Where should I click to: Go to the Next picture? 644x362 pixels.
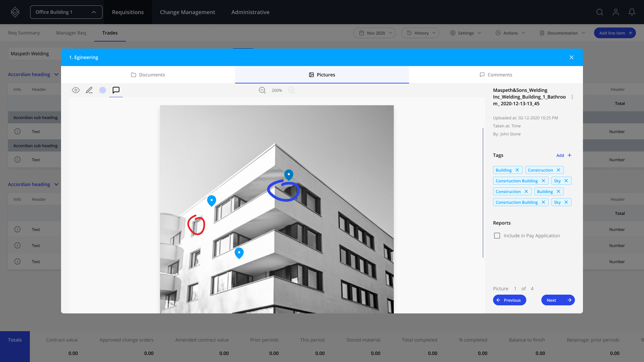(558, 300)
